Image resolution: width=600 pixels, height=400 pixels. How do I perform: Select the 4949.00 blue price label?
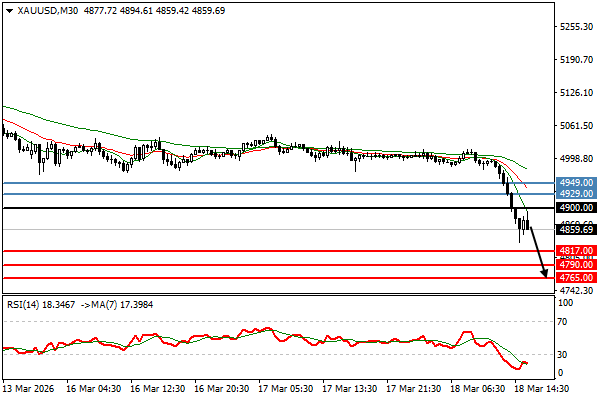pos(577,183)
